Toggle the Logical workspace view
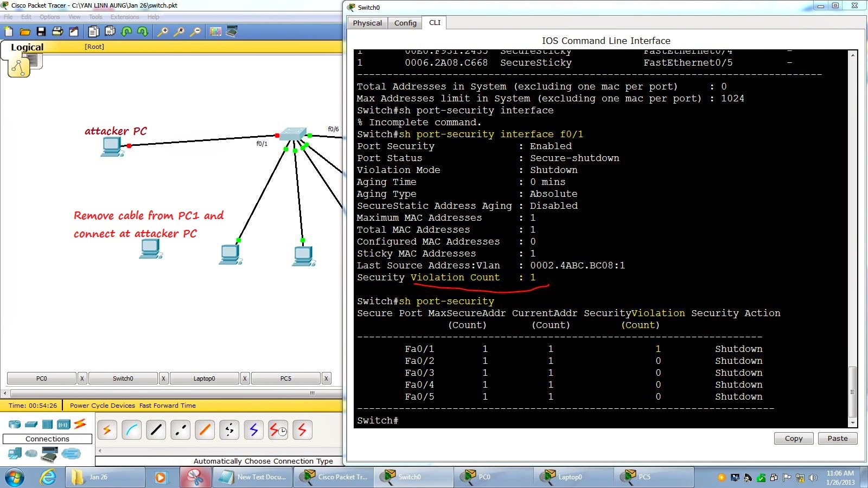The width and height of the screenshot is (868, 488). tap(27, 47)
